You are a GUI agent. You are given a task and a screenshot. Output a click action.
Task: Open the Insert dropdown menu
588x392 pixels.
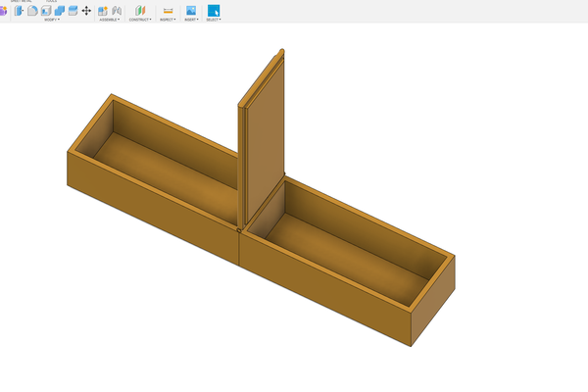click(x=191, y=20)
